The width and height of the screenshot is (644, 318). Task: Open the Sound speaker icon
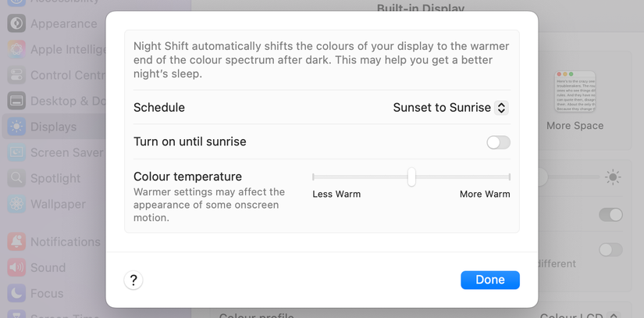click(16, 268)
